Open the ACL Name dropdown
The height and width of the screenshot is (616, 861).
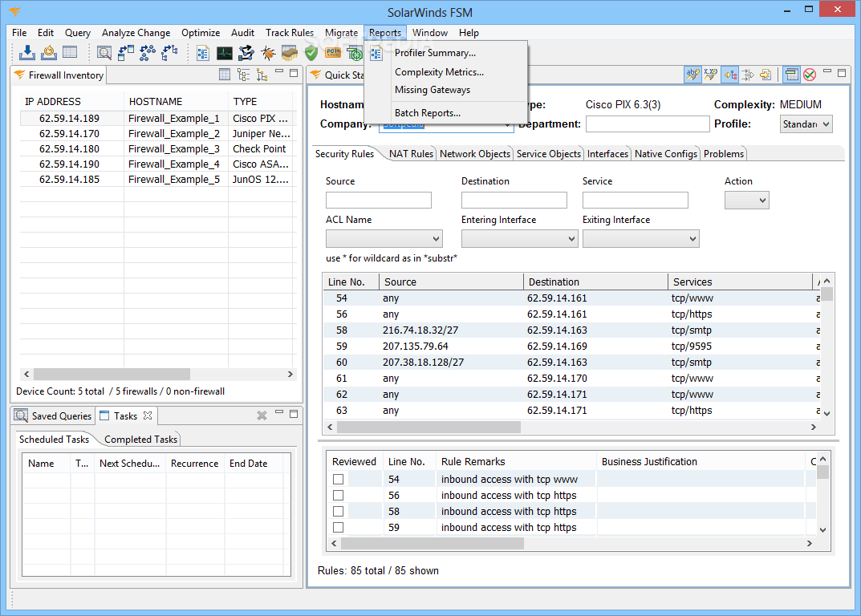[x=384, y=239]
